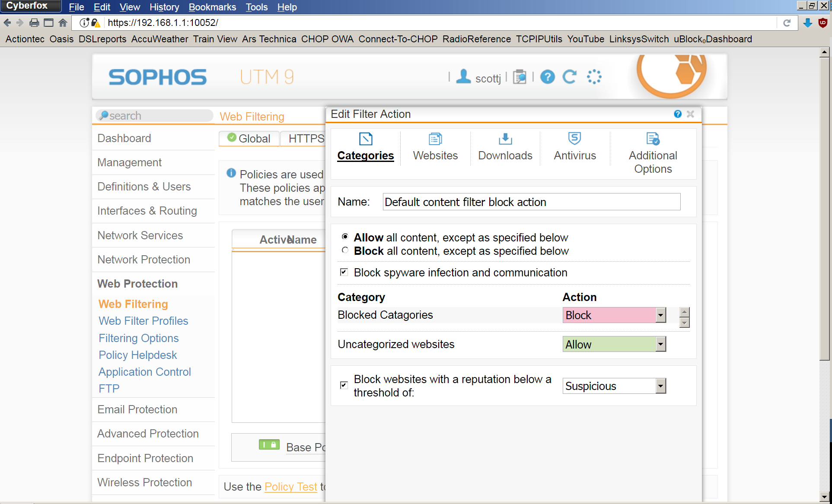The image size is (832, 504).
Task: Reload page from address bar icon
Action: (x=787, y=23)
